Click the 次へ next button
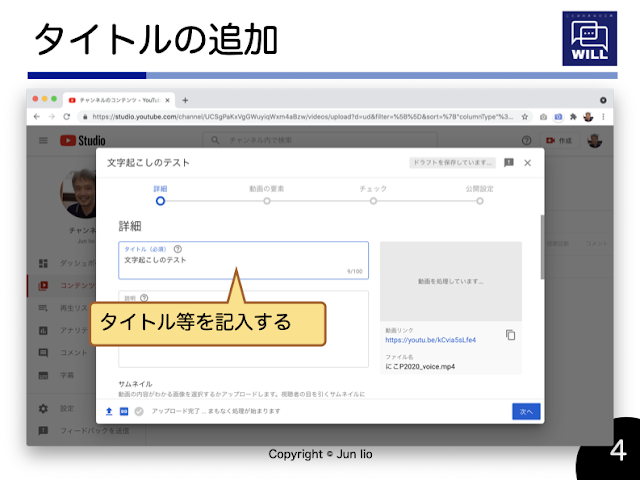The height and width of the screenshot is (480, 640). pos(526,411)
